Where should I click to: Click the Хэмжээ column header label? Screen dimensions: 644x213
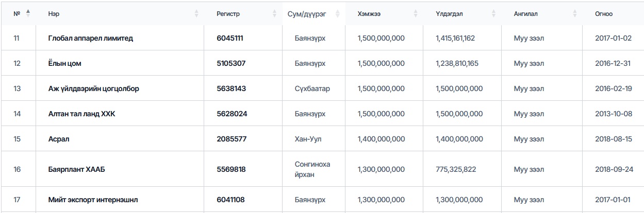(369, 14)
